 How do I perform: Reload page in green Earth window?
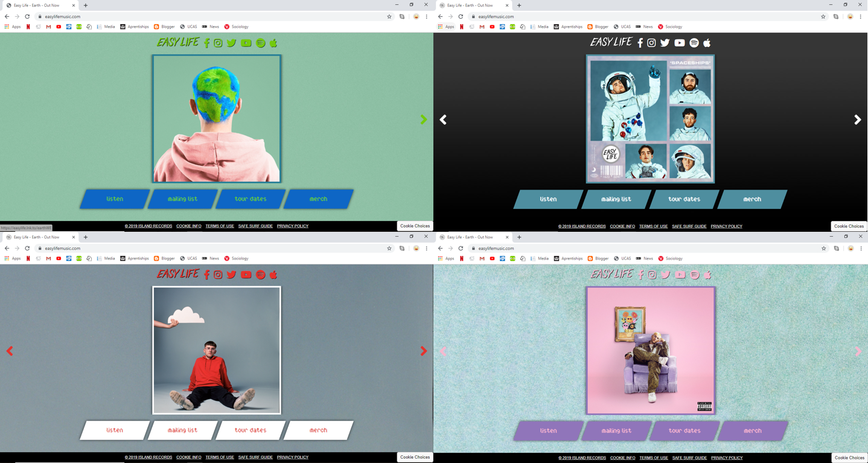[27, 16]
